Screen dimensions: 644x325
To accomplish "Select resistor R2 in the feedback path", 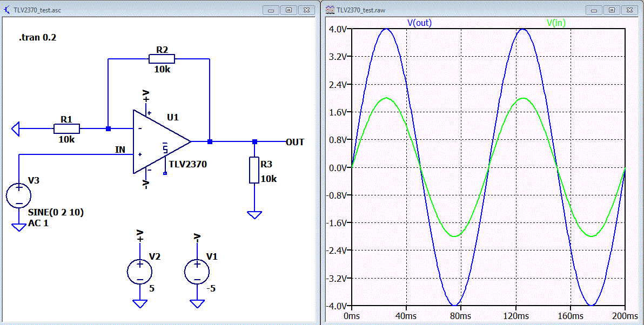I will pos(162,59).
